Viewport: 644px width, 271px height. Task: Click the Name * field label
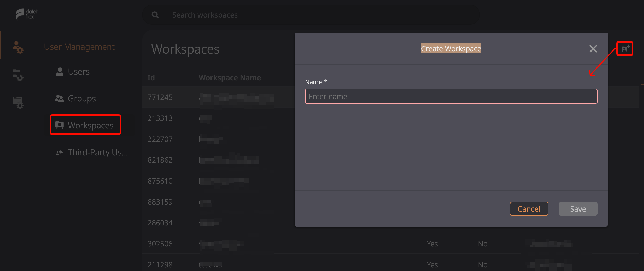(x=316, y=82)
